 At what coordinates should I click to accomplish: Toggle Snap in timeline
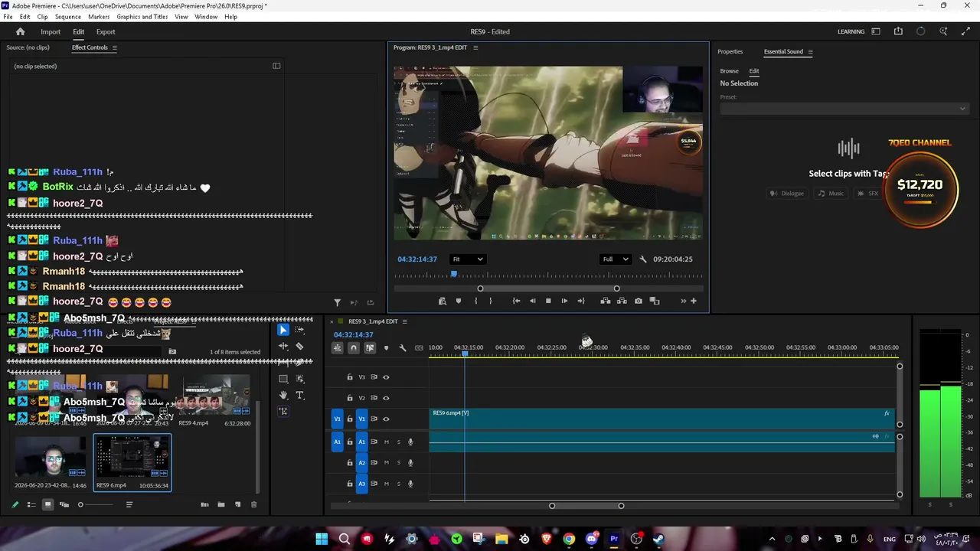pyautogui.click(x=353, y=348)
